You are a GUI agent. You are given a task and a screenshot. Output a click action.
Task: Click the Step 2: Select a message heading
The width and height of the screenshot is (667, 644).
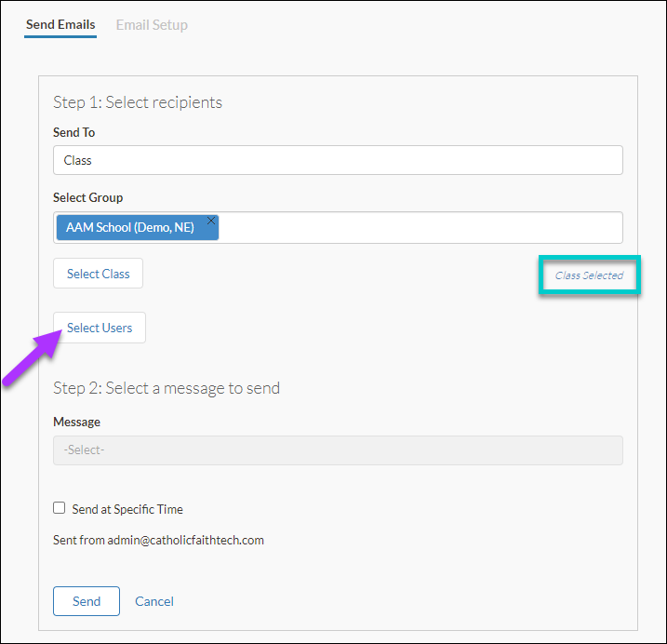pos(167,388)
